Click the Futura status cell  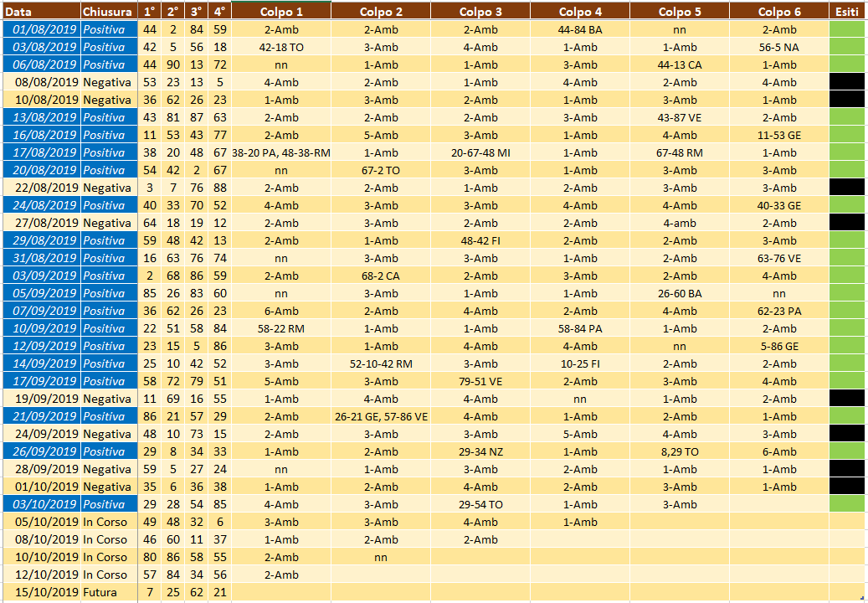pyautogui.click(x=110, y=592)
